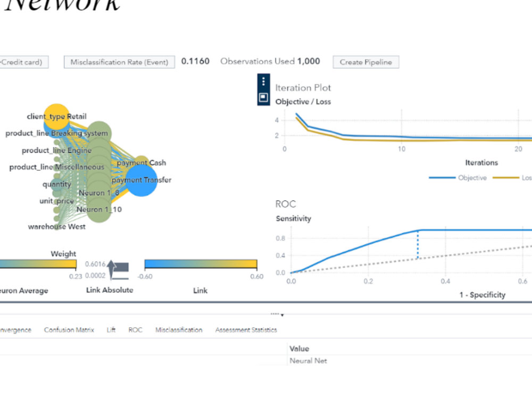This screenshot has height=399, width=532.
Task: Click the Neural Net value cell
Action: [308, 361]
